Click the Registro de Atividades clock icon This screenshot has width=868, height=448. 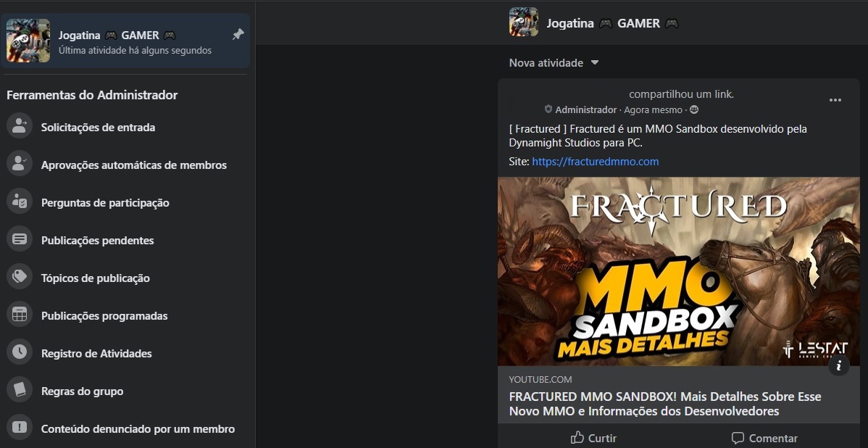pyautogui.click(x=20, y=352)
